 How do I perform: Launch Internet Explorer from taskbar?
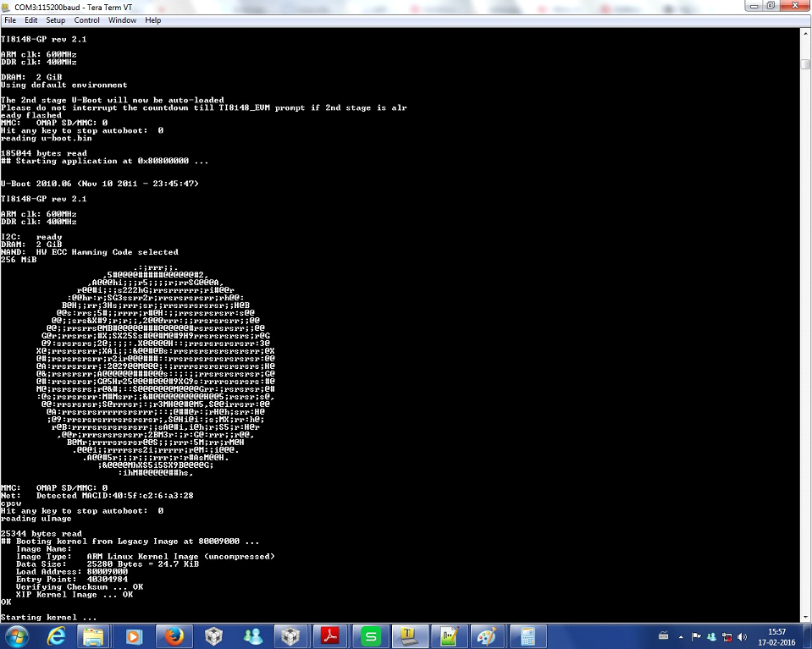tap(55, 636)
